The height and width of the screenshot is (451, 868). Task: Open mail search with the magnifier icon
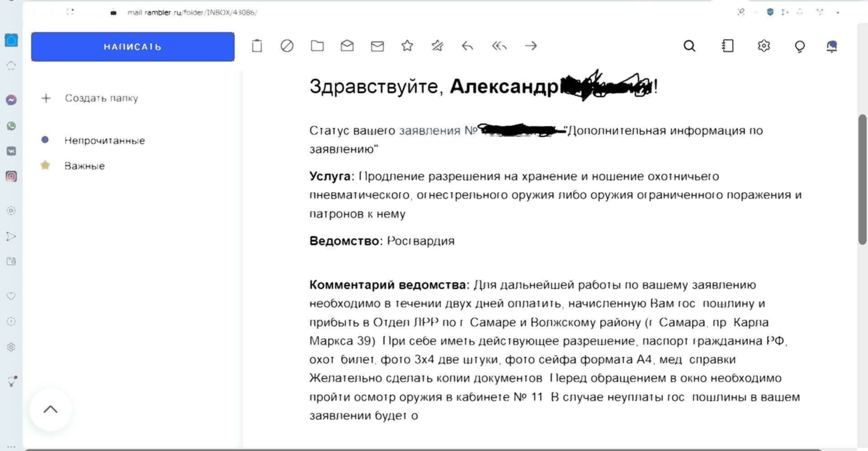[689, 46]
